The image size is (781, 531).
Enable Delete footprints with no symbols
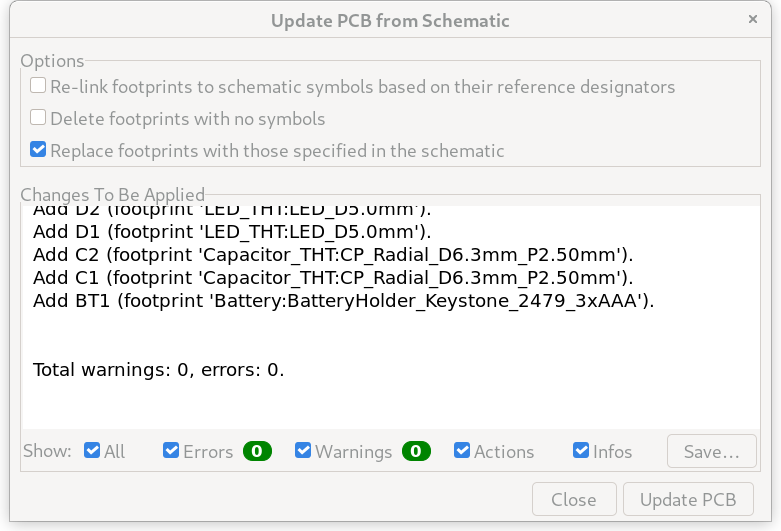click(x=38, y=118)
